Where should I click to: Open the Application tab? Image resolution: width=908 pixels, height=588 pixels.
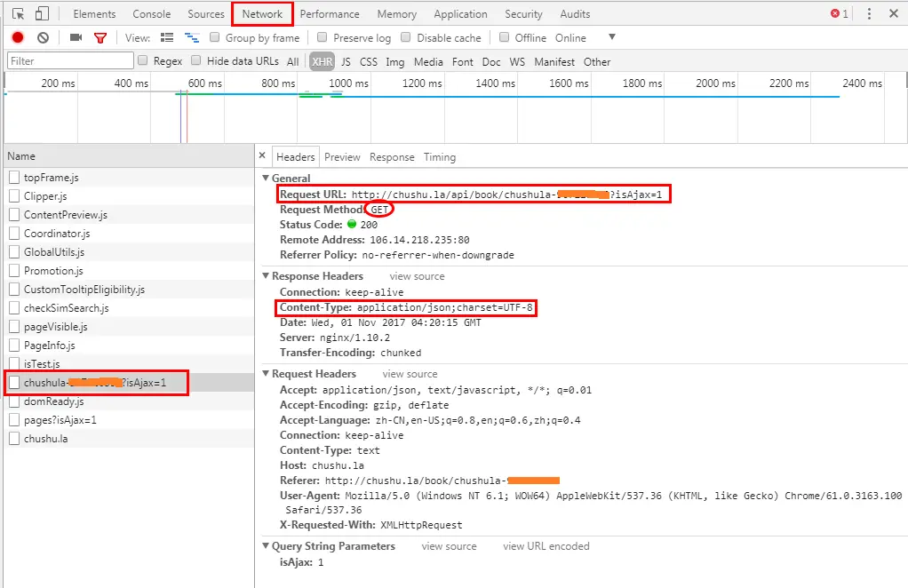[460, 14]
